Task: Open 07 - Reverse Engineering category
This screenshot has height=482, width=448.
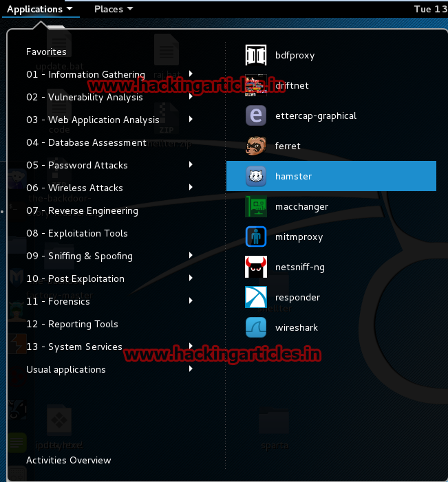Action: point(82,211)
